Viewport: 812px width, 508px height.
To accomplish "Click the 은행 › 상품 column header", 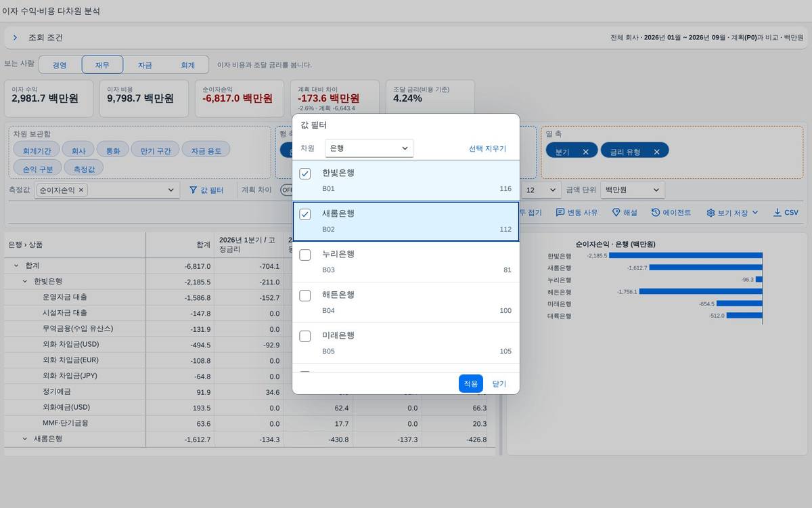I will pos(74,245).
